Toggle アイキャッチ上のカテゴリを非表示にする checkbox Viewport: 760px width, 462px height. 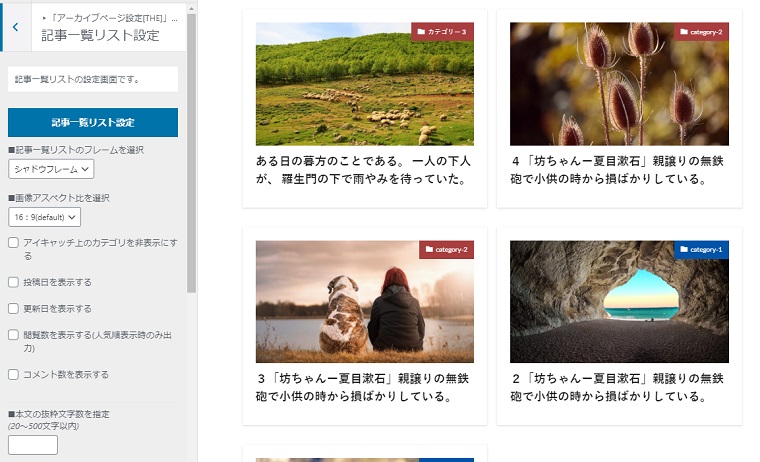[14, 242]
